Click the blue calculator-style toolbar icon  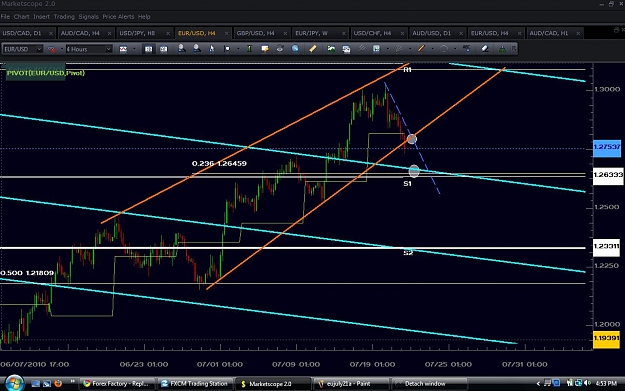[376, 49]
